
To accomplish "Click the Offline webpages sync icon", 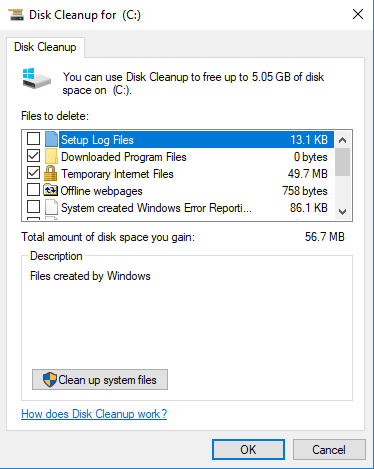I will pyautogui.click(x=50, y=190).
